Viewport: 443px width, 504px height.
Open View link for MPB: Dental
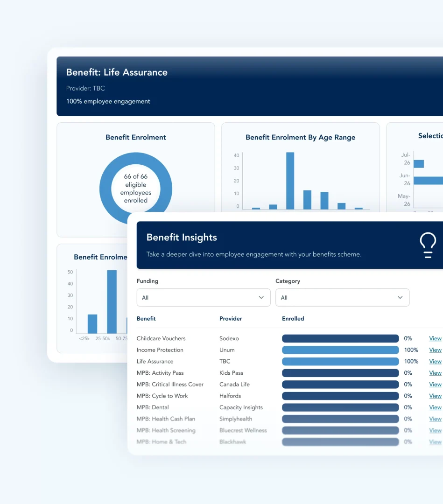coord(435,407)
